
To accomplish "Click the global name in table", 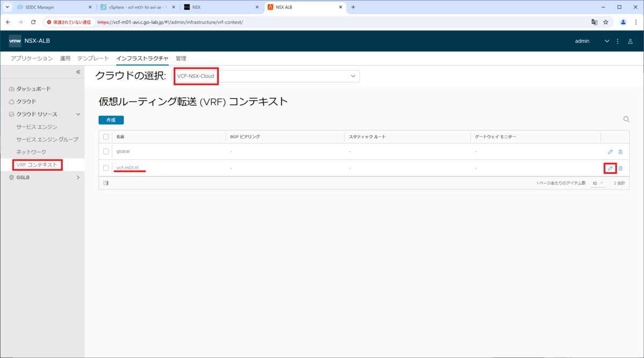I will 123,152.
